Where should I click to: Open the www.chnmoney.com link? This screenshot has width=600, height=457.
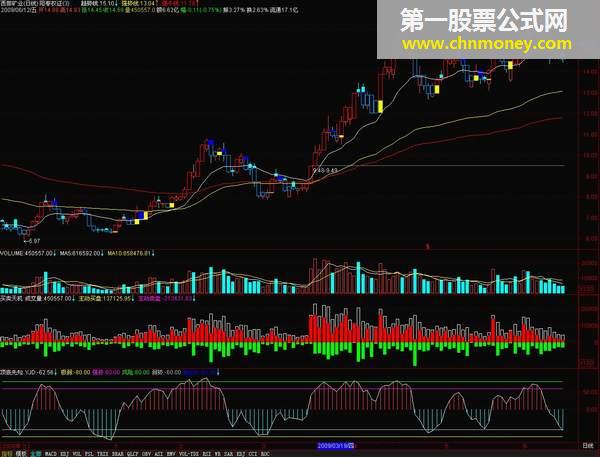(487, 44)
